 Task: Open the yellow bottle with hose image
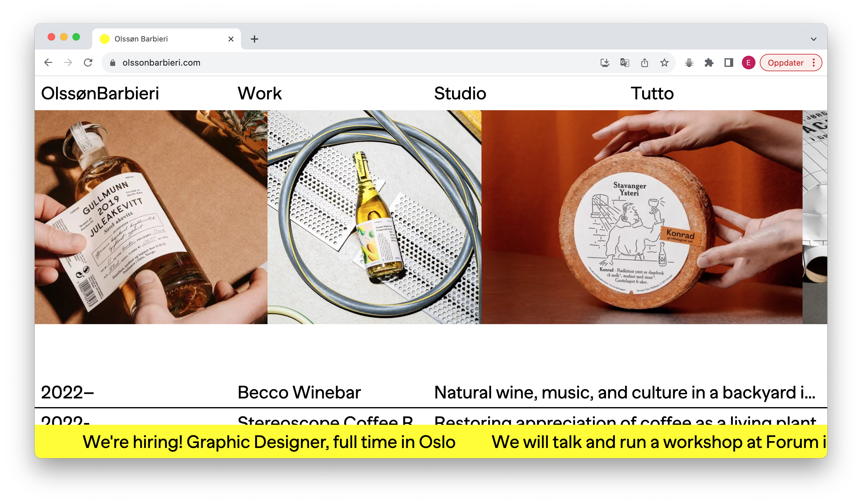click(x=374, y=217)
